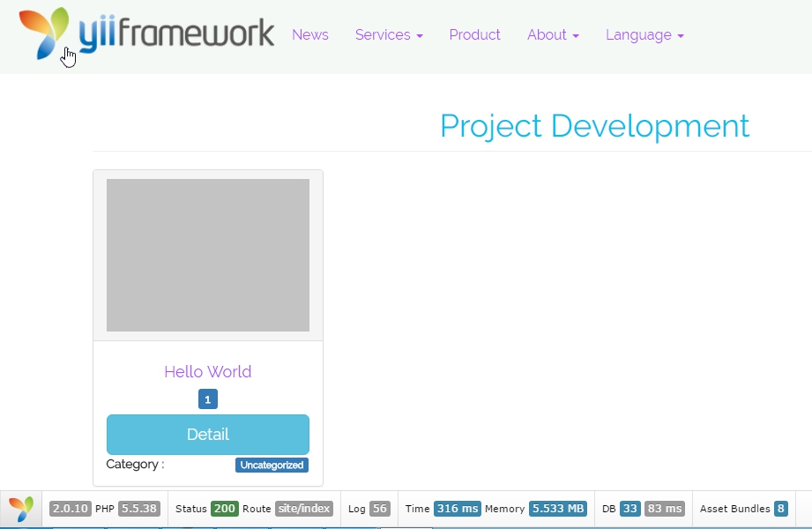Image resolution: width=812 pixels, height=529 pixels.
Task: Expand the About dropdown
Action: tap(553, 35)
